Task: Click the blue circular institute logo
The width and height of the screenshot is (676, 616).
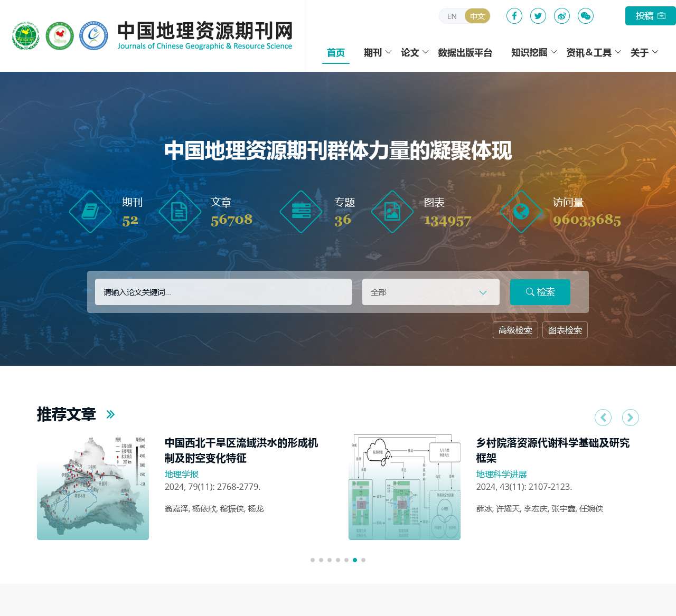Action: click(x=93, y=36)
